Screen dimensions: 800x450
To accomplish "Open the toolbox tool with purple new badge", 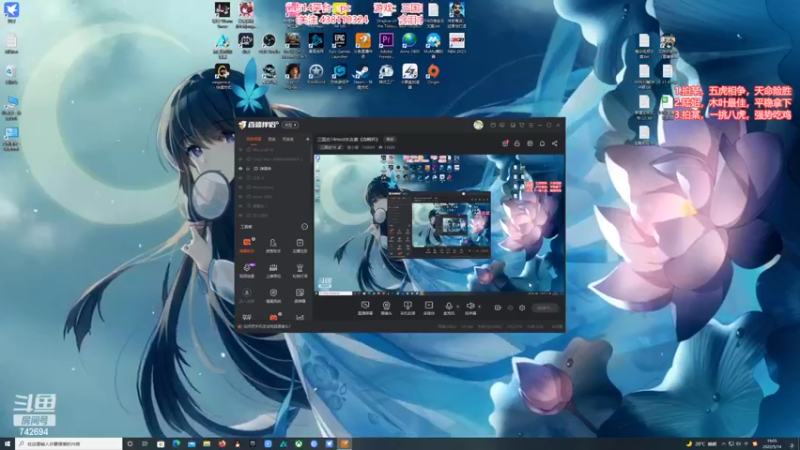I will point(247,270).
